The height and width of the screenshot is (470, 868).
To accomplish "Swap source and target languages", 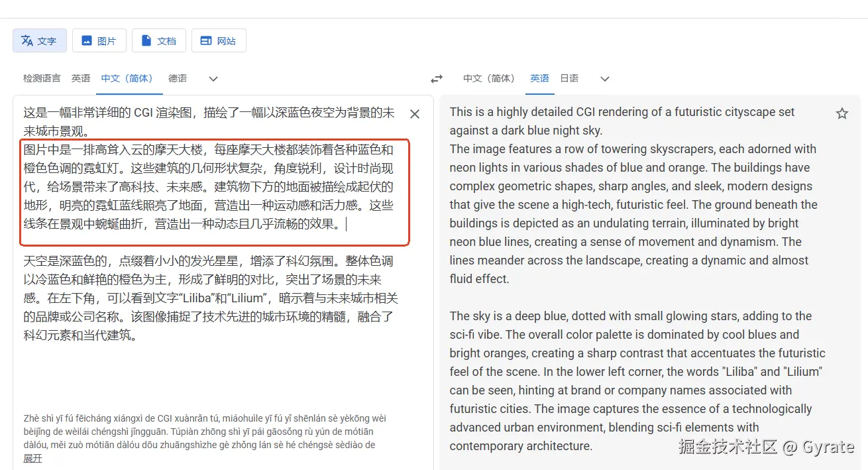I will click(437, 79).
